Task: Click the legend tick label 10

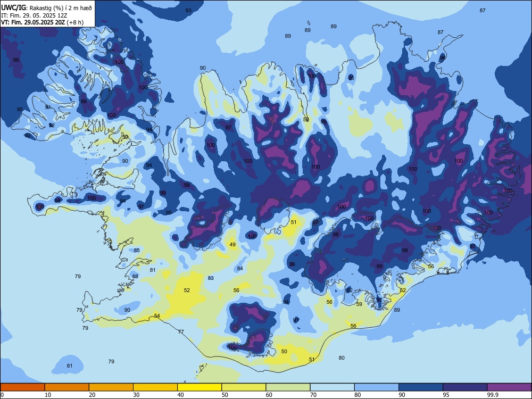Action: click(48, 395)
